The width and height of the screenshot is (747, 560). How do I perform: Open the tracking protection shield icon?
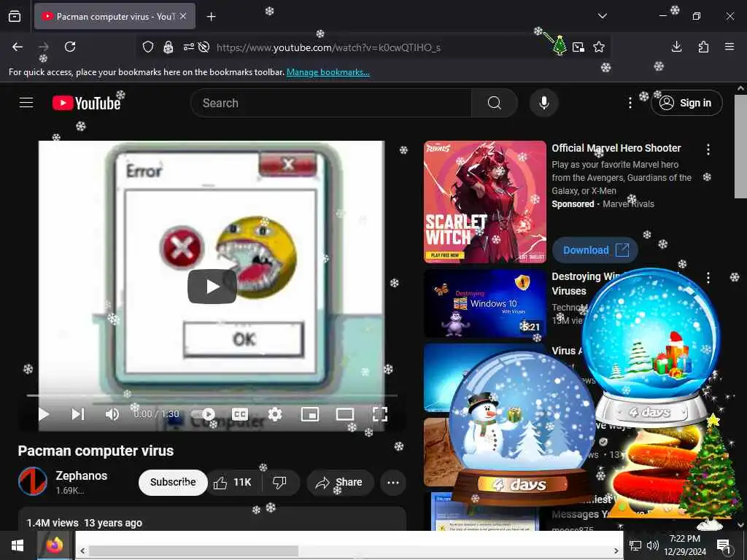(x=148, y=47)
